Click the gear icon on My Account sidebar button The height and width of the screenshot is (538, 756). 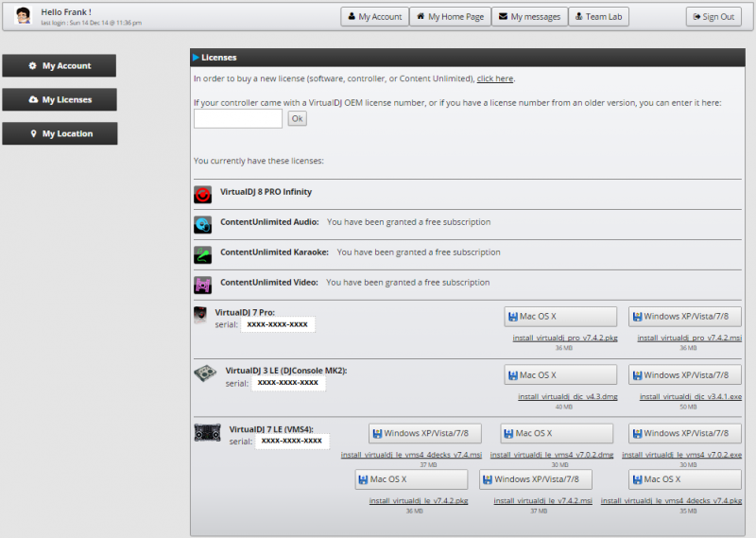point(32,65)
